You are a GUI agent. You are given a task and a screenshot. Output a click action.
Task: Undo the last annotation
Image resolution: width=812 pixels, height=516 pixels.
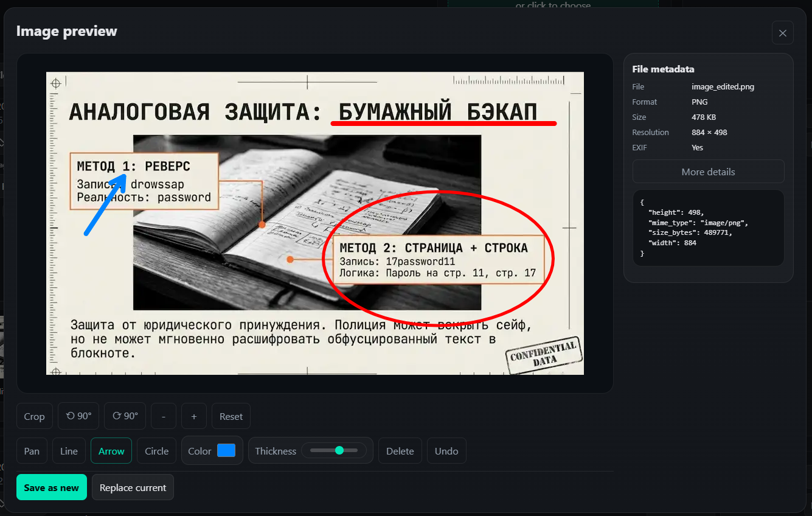point(446,450)
